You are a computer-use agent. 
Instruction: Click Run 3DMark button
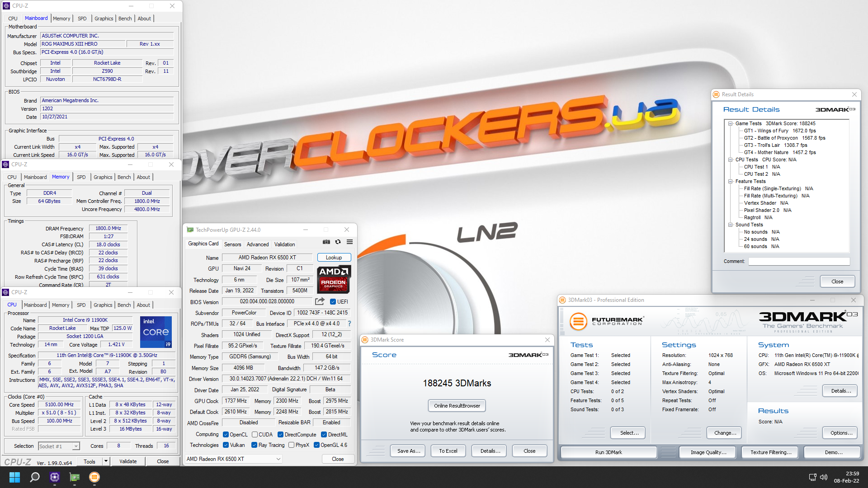[609, 452]
